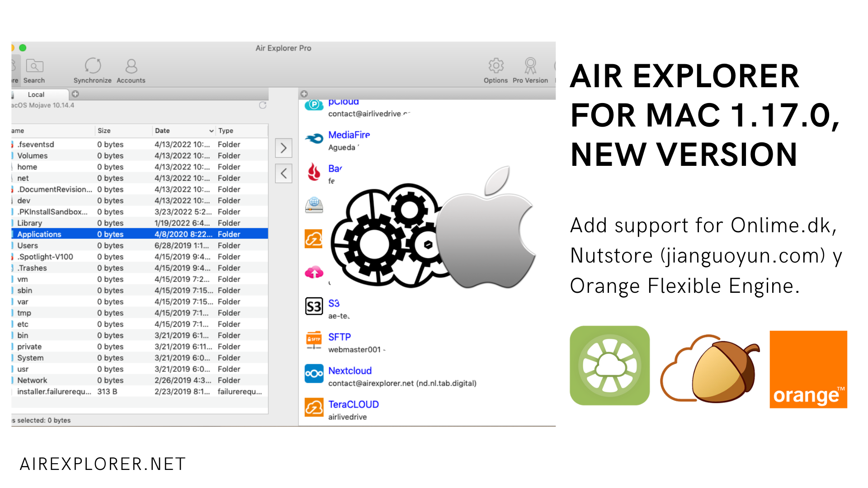The image size is (868, 488).
Task: Click the Type column header
Action: (x=226, y=131)
